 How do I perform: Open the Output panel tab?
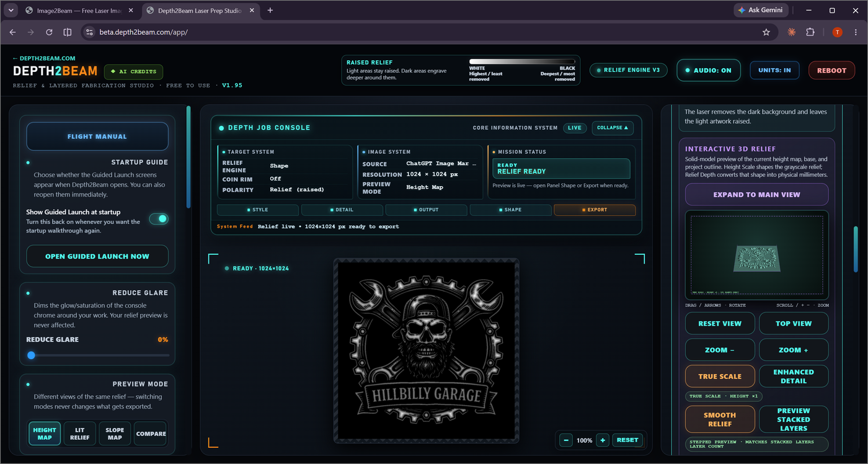(426, 210)
